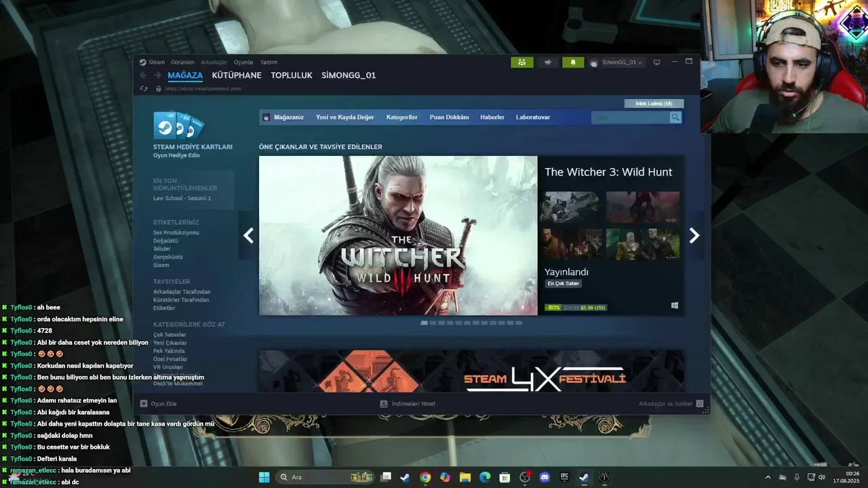Switch to TOPLULUK tab

point(292,75)
